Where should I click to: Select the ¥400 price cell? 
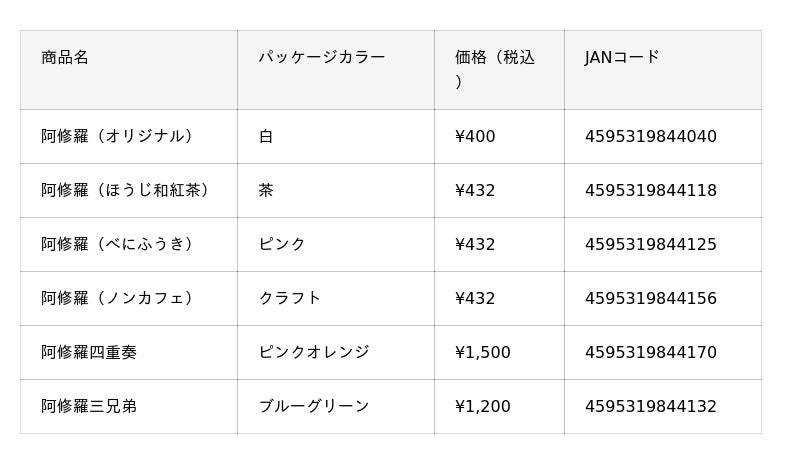click(475, 137)
